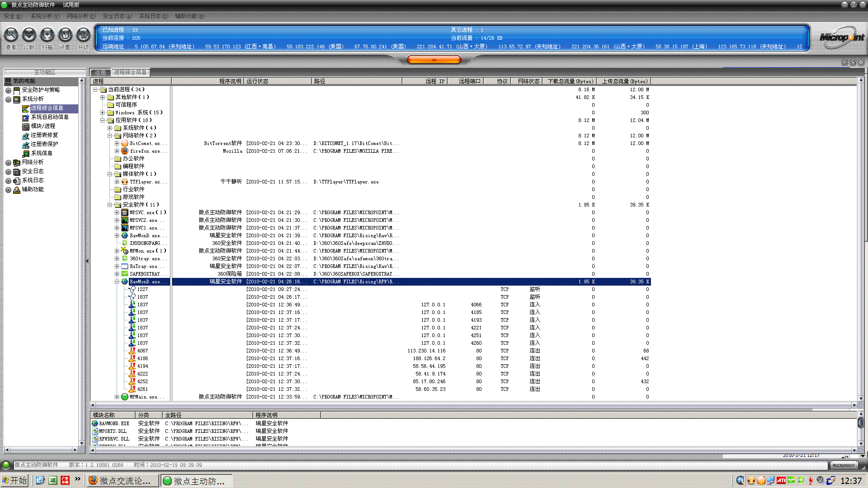Toggle the round button beside 安全防护与策略
868x488 pixels.
[8, 90]
